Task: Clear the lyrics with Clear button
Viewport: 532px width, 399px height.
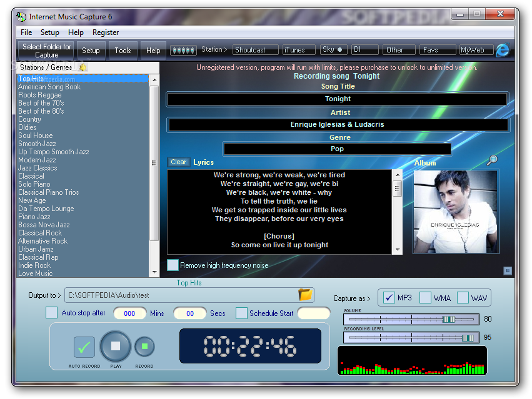Action: click(x=178, y=162)
